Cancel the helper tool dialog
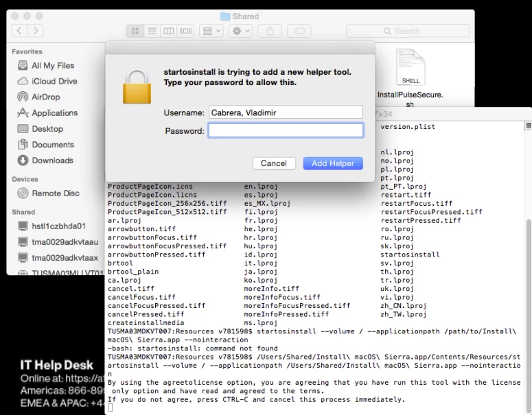 (x=274, y=163)
